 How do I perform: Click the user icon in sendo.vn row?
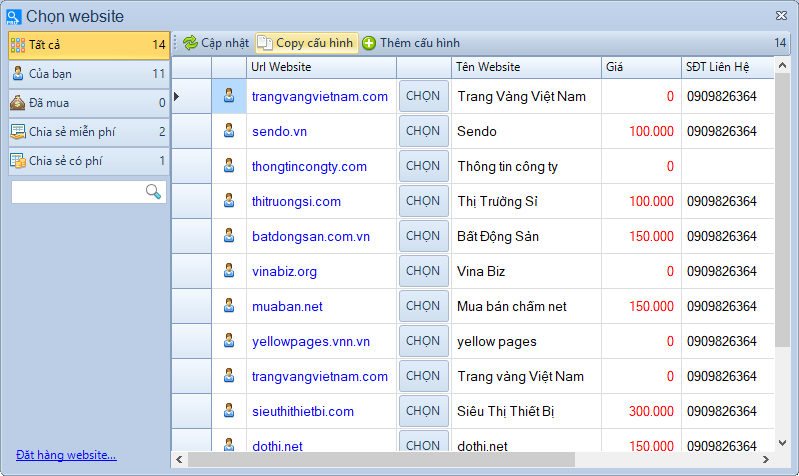point(229,131)
